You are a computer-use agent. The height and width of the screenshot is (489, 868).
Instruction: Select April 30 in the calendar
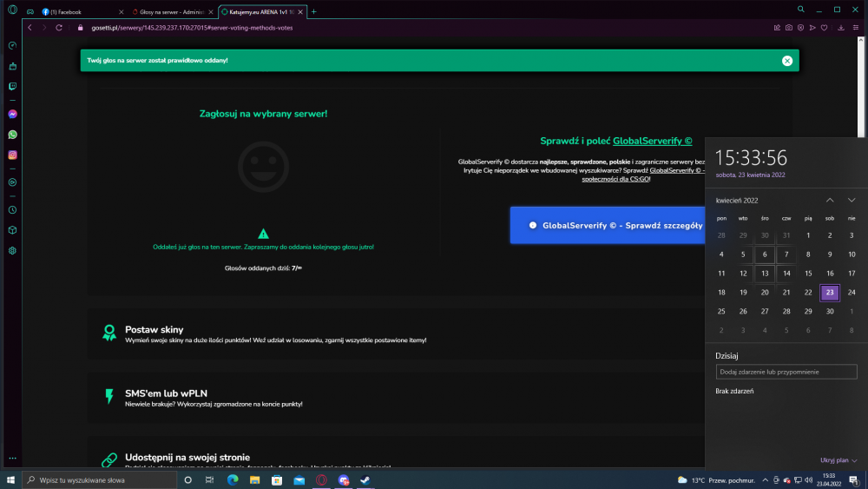pos(830,311)
